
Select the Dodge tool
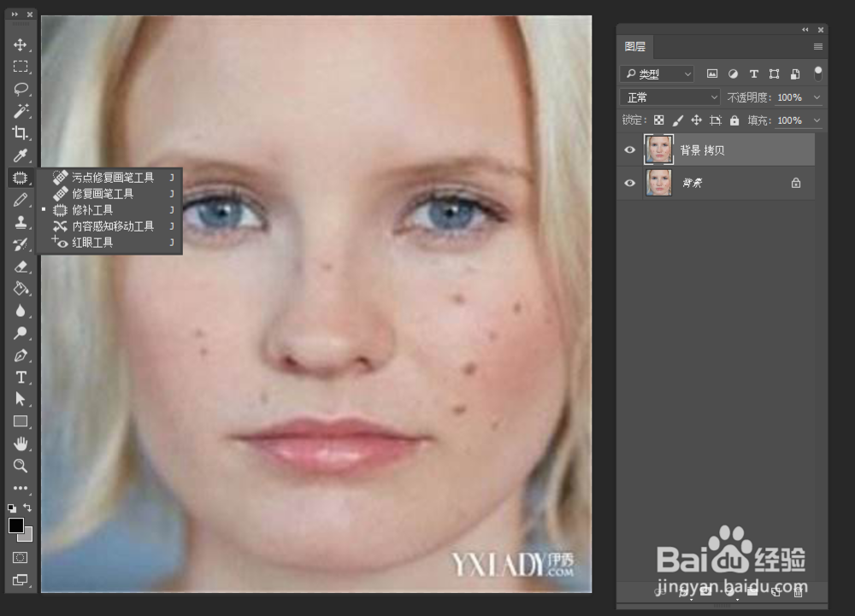21,333
